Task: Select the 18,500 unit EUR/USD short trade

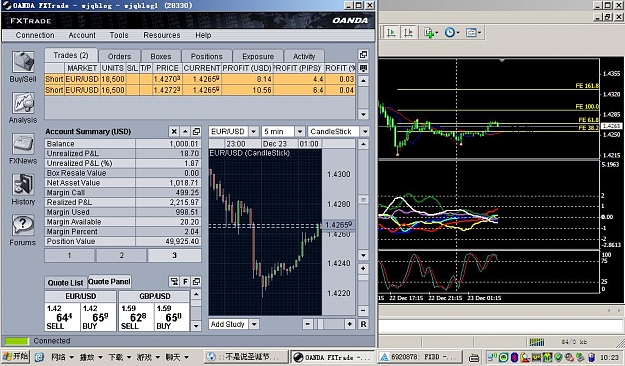Action: [x=200, y=79]
